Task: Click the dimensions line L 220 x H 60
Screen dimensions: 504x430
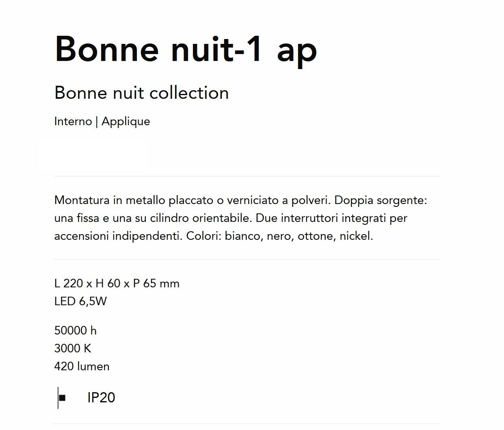Action: (x=117, y=283)
